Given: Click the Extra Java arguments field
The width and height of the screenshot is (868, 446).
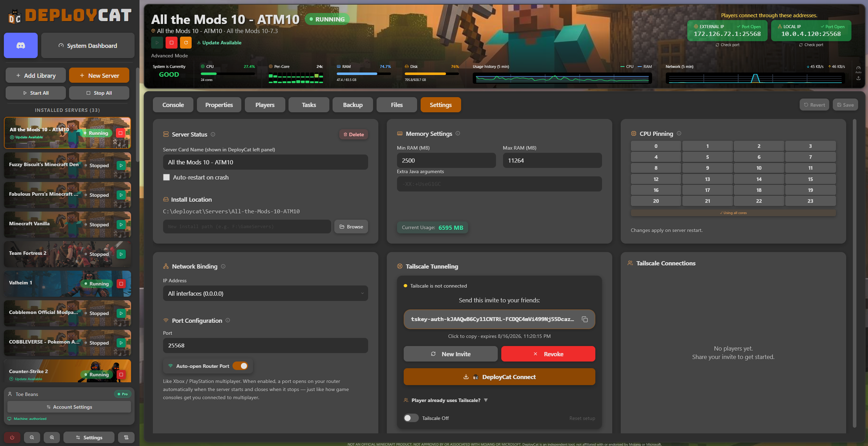Looking at the screenshot, I should pos(500,184).
